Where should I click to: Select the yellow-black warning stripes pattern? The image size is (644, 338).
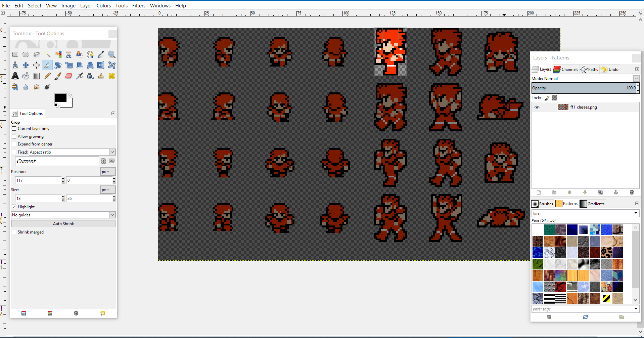tap(606, 298)
